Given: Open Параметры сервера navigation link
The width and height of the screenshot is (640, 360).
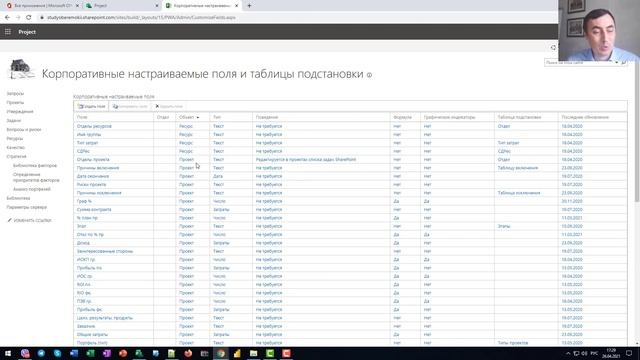Looking at the screenshot, I should 27,207.
